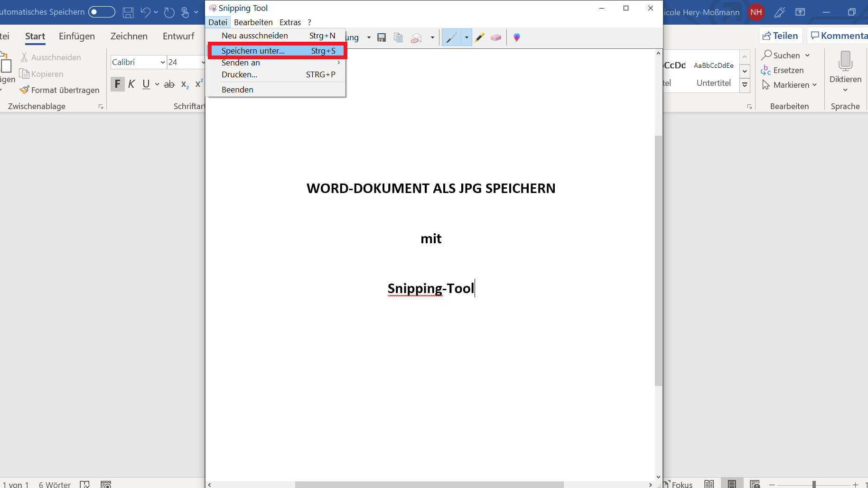
Task: Open Zwischenablage dialog launcher
Action: tap(101, 107)
